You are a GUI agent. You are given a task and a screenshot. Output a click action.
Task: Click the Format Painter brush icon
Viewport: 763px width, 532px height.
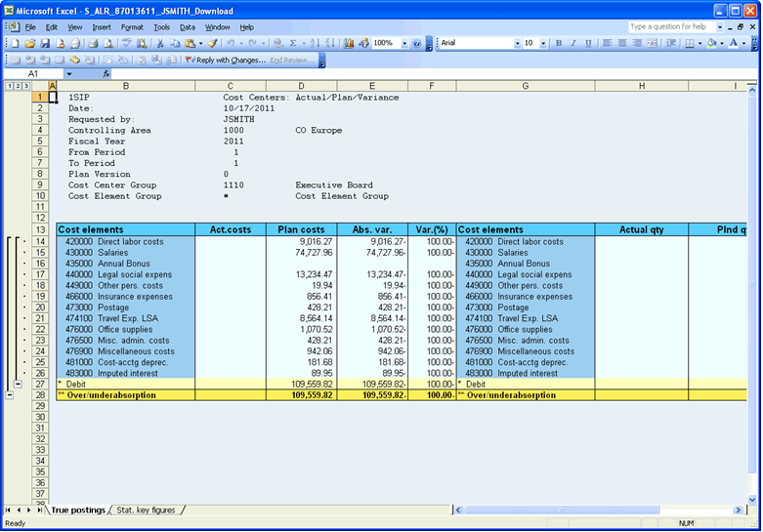(212, 44)
